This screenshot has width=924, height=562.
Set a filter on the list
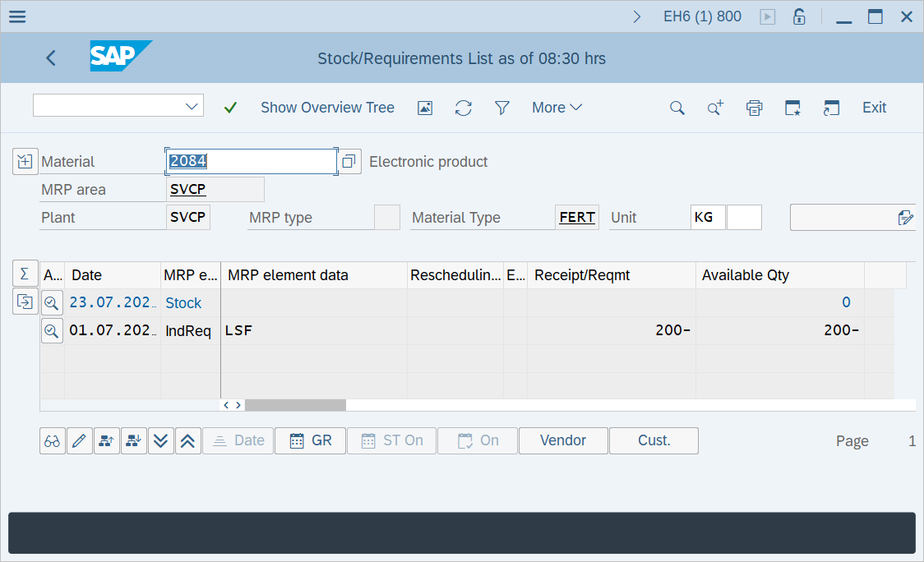(501, 108)
